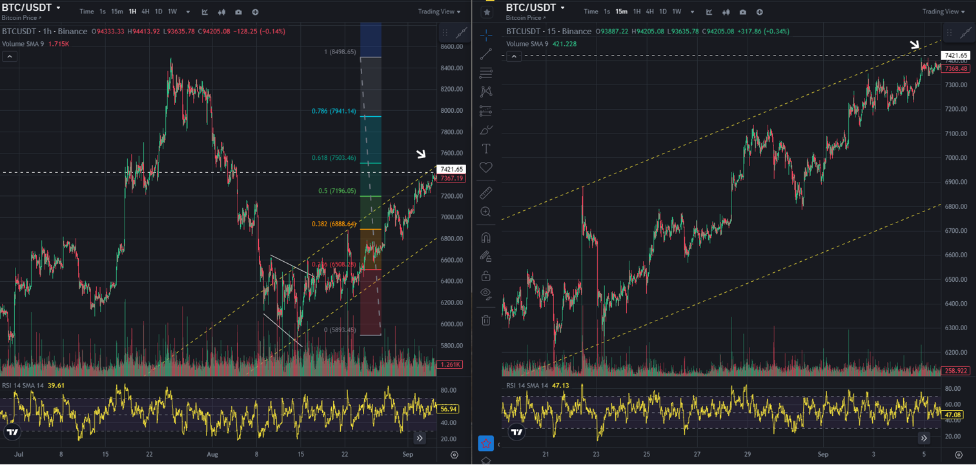Collapse the indicator legend on the right chart
The image size is (980, 465).
[513, 57]
